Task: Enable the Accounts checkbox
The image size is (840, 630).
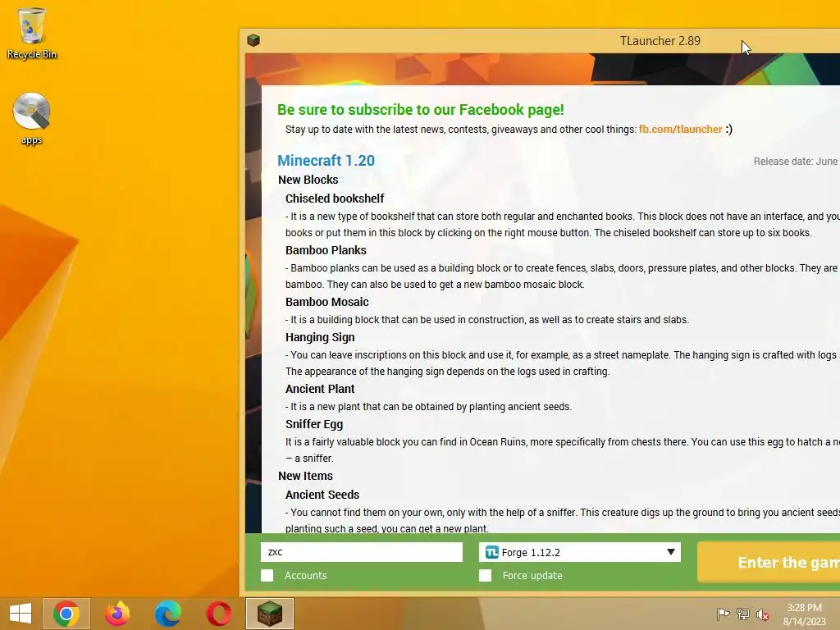Action: (x=267, y=575)
